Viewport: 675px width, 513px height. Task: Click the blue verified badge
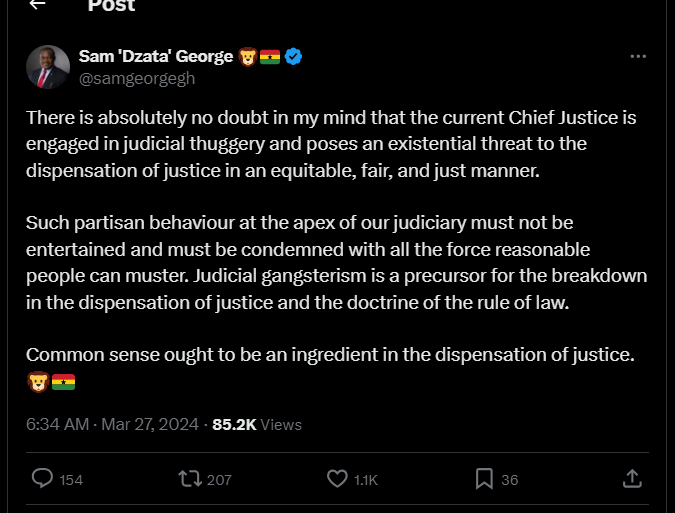coord(294,57)
